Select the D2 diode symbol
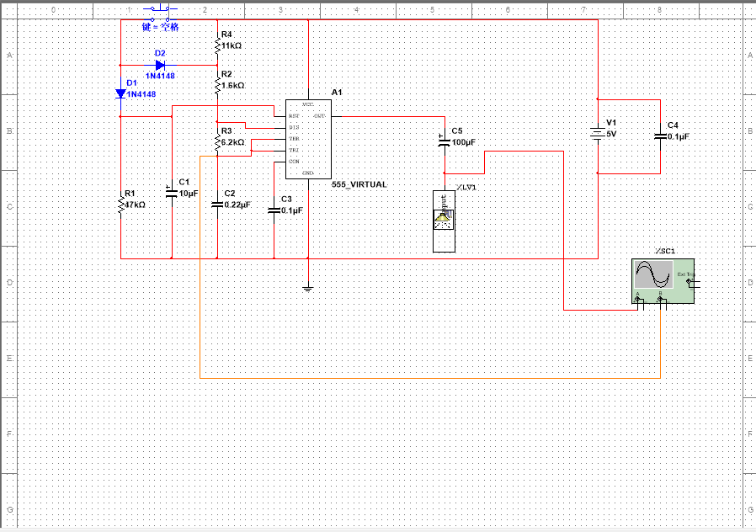The image size is (756, 532). (x=160, y=65)
